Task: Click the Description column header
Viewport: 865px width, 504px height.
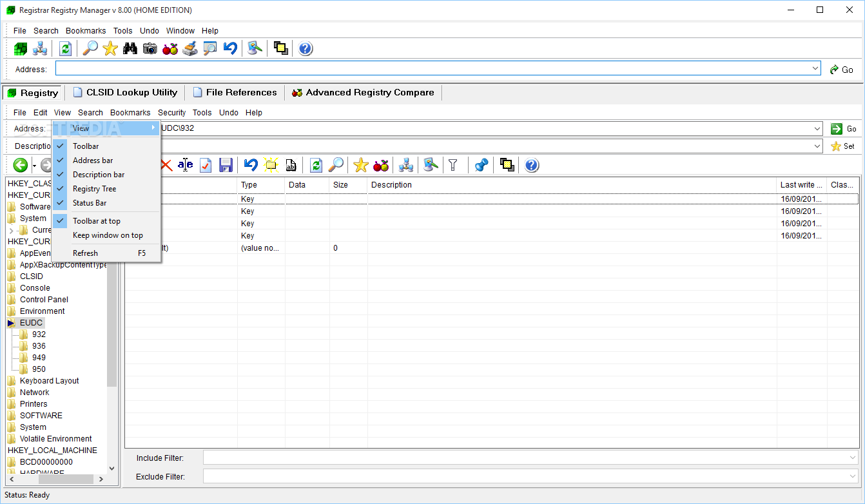Action: click(572, 185)
